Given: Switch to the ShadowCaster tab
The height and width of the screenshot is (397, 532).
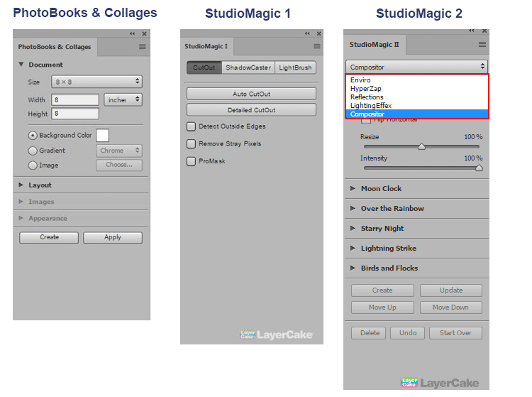Looking at the screenshot, I should click(248, 67).
